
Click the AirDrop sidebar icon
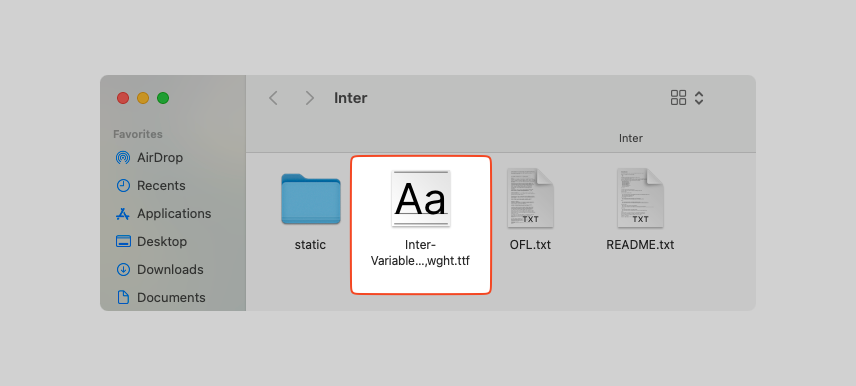point(123,158)
